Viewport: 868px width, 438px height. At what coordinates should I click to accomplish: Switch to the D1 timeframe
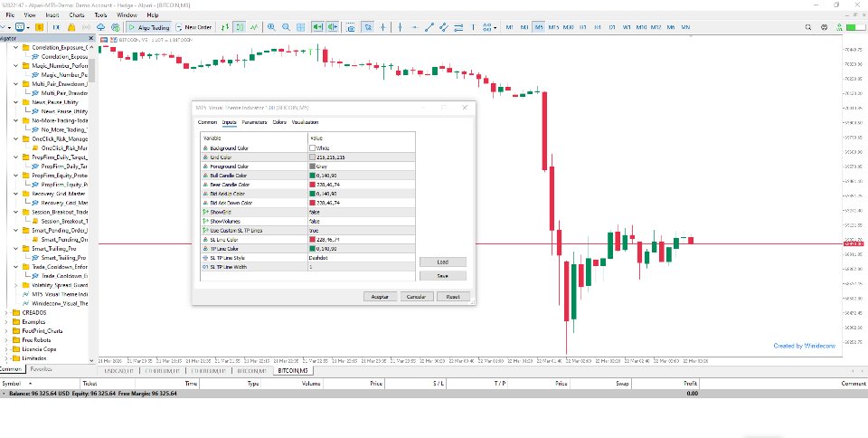coord(612,27)
